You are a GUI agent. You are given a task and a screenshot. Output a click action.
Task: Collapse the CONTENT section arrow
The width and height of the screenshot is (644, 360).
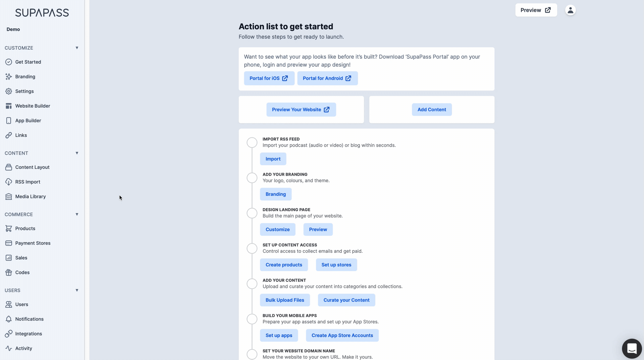pyautogui.click(x=77, y=153)
